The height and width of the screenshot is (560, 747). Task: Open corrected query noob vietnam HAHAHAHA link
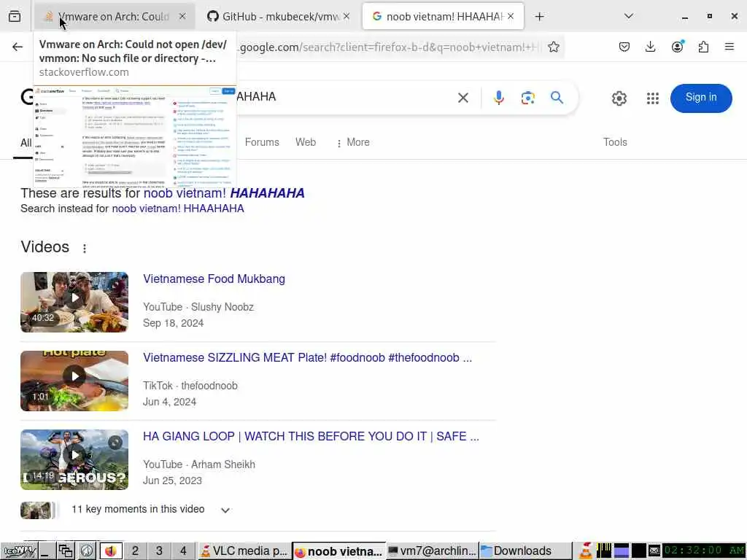224,192
